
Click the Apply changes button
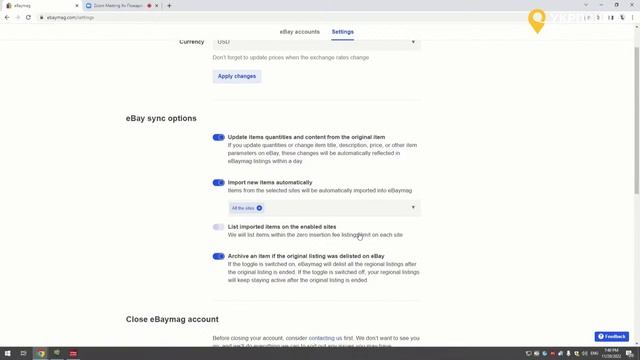click(x=237, y=76)
